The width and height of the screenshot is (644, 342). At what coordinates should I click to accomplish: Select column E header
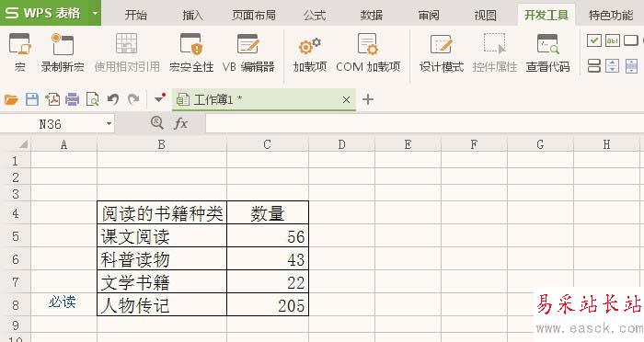pyautogui.click(x=408, y=144)
